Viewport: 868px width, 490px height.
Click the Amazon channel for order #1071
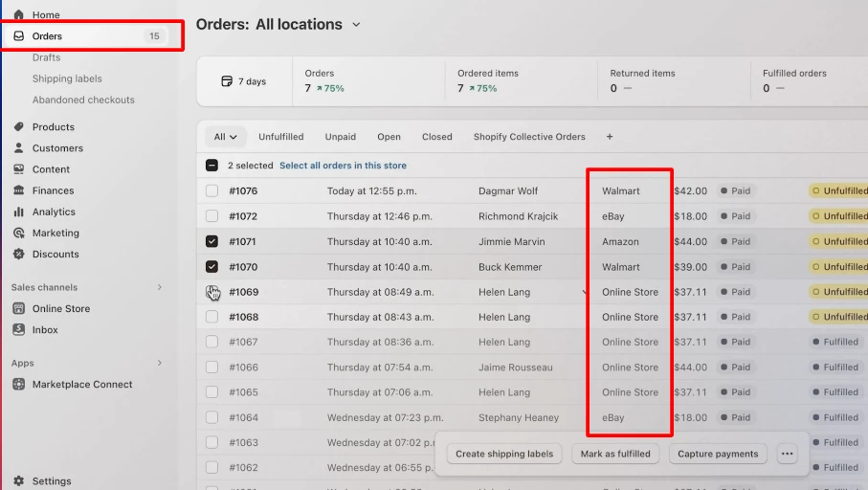[x=620, y=241]
